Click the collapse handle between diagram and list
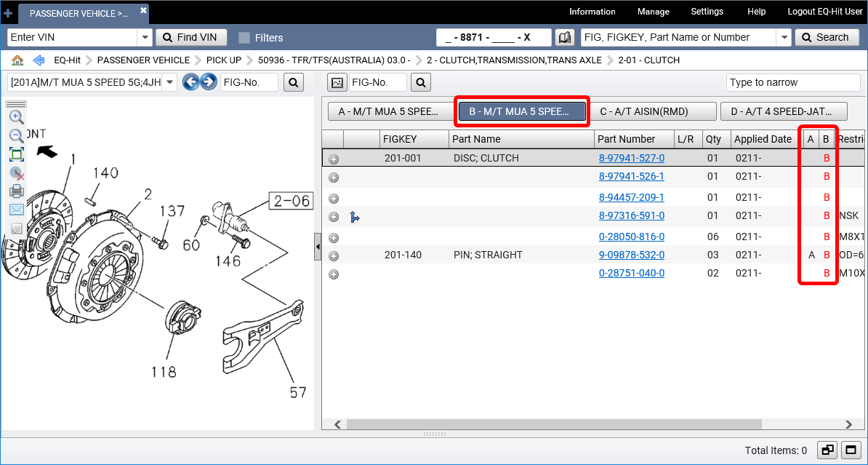868x465 pixels. (x=318, y=247)
